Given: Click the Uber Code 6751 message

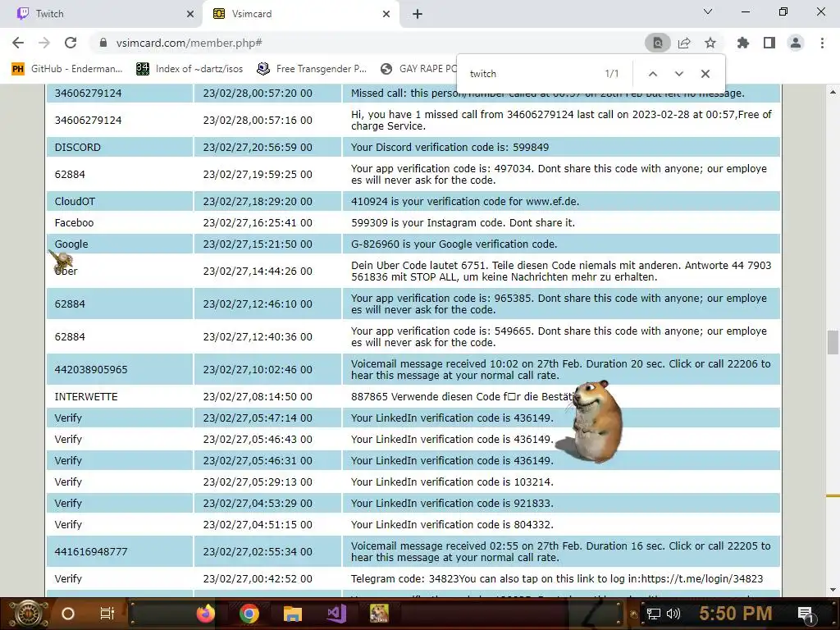Looking at the screenshot, I should pyautogui.click(x=561, y=271).
